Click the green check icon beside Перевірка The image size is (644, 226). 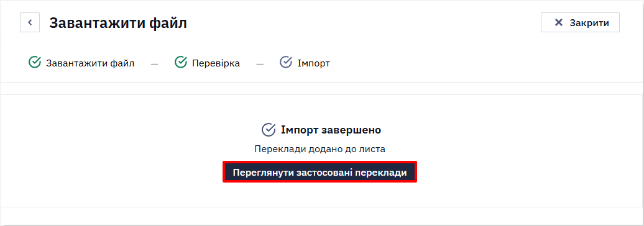click(x=181, y=62)
